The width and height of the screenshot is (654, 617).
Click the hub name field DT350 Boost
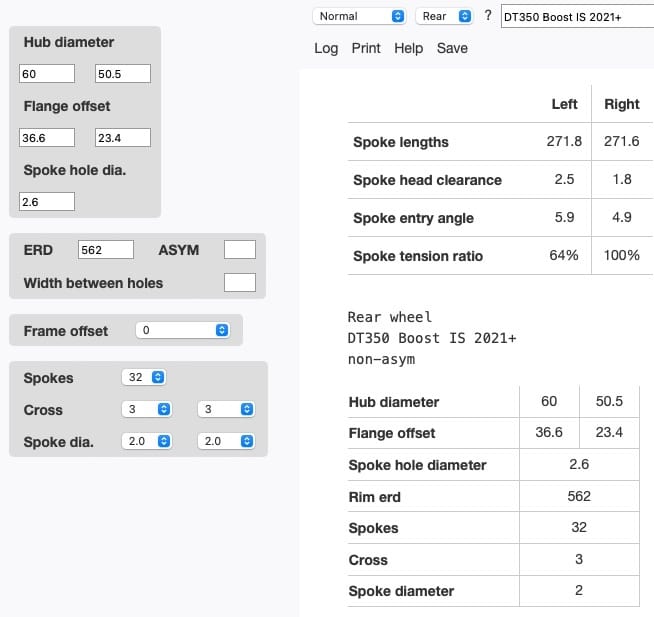[x=576, y=17]
